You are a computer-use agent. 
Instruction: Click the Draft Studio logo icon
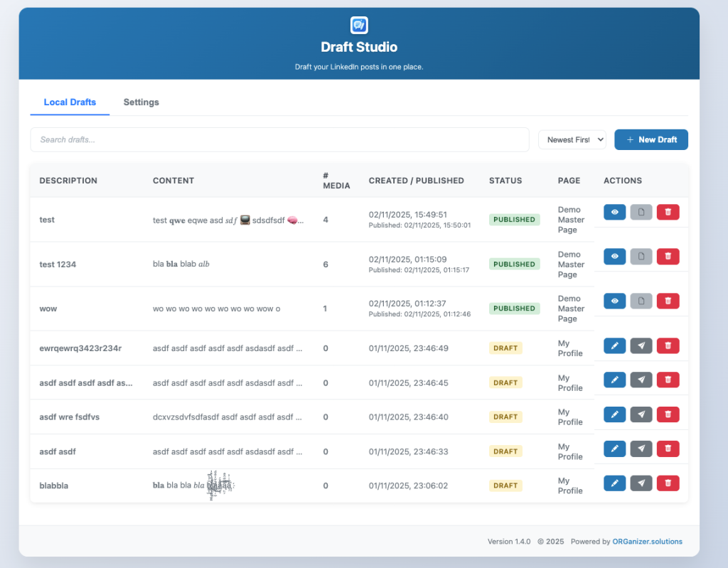[x=359, y=26]
